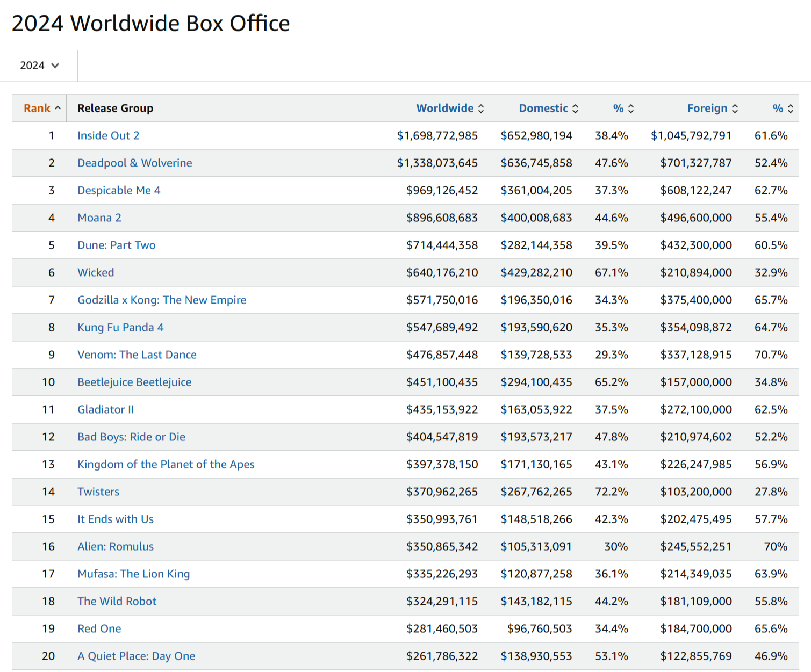Open Beetlejuice Beetlejuice link
Viewport: 811px width, 672px height.
point(134,382)
